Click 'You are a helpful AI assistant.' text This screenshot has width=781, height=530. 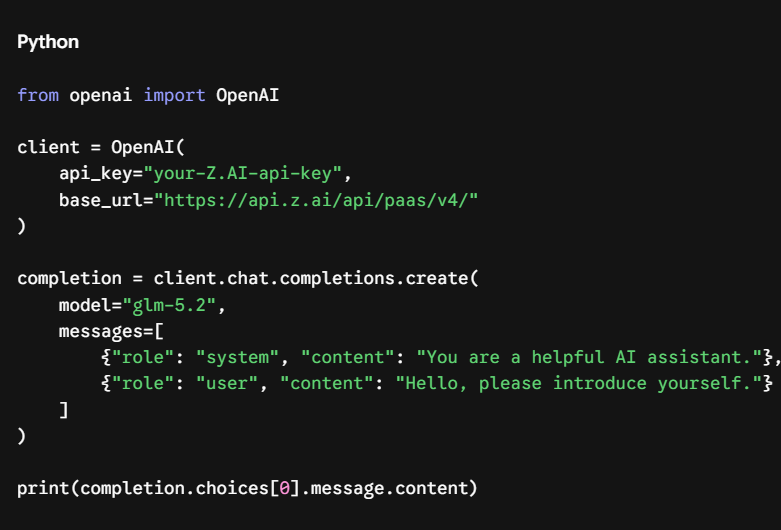[x=589, y=357]
